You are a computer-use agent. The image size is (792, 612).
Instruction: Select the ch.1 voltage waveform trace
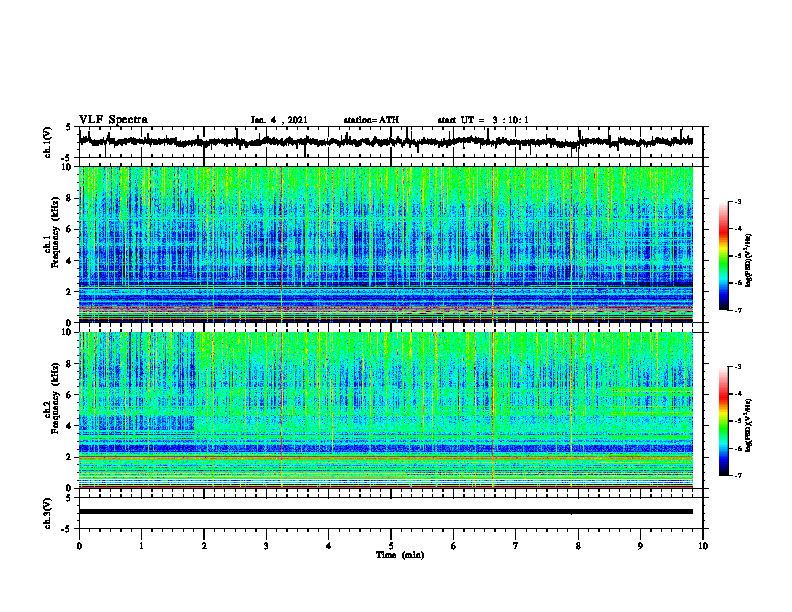[385, 141]
